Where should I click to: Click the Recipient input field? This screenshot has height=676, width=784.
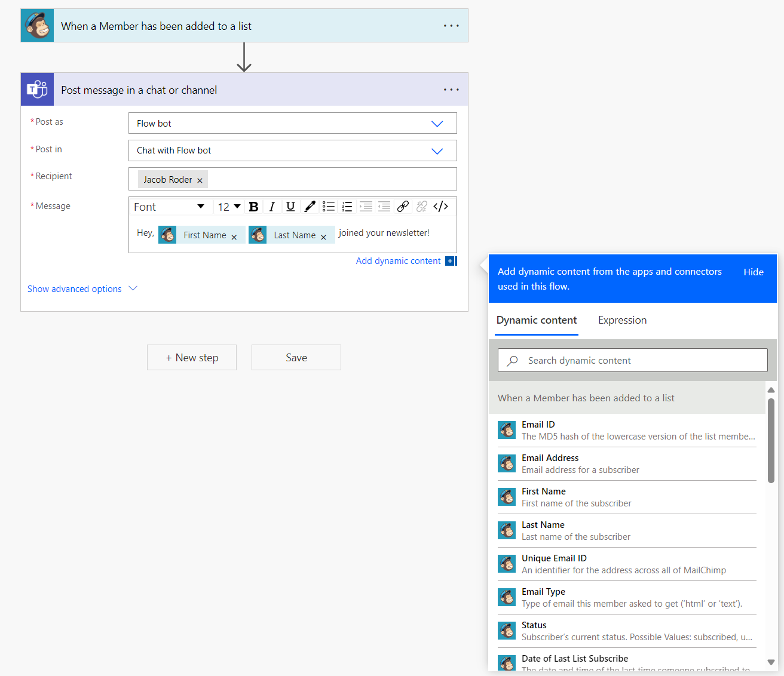click(293, 179)
